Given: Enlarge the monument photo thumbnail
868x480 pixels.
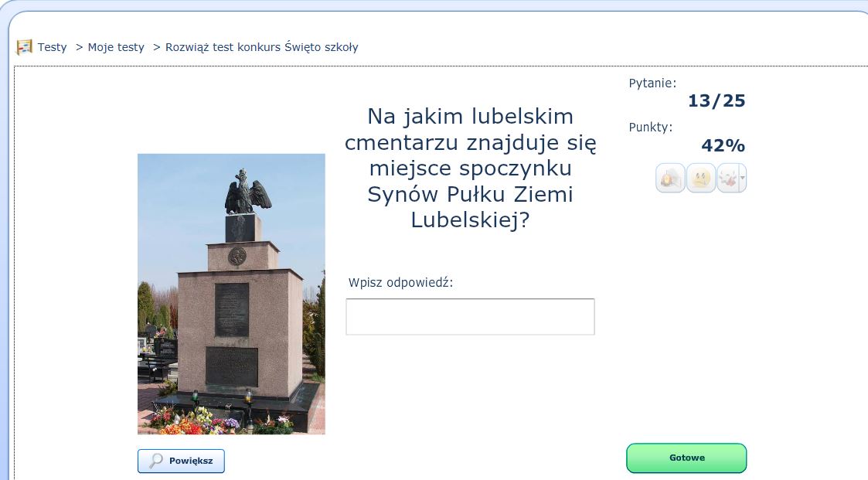Looking at the screenshot, I should pyautogui.click(x=231, y=294).
